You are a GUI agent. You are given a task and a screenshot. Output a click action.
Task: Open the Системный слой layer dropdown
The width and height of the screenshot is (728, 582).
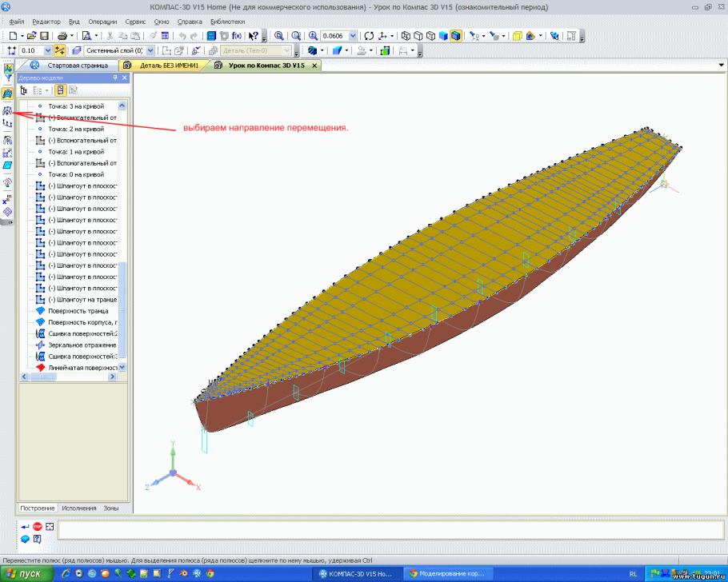[x=150, y=50]
